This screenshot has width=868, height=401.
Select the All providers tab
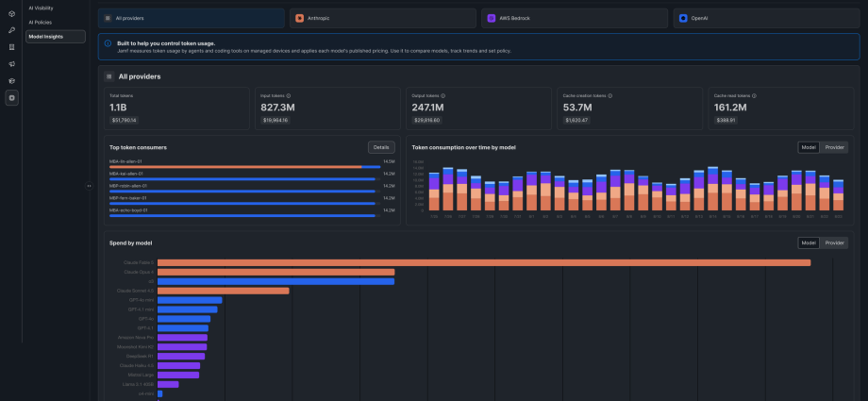(x=191, y=18)
